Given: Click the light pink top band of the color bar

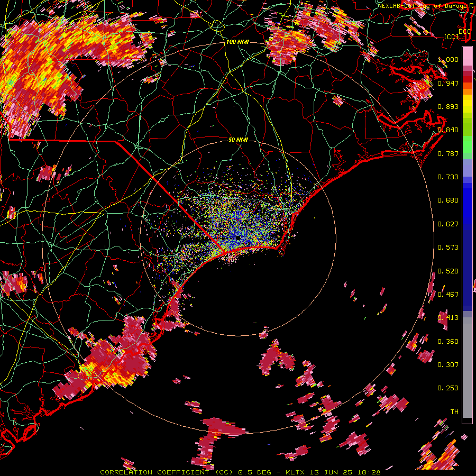Looking at the screenshot, I should [467, 56].
